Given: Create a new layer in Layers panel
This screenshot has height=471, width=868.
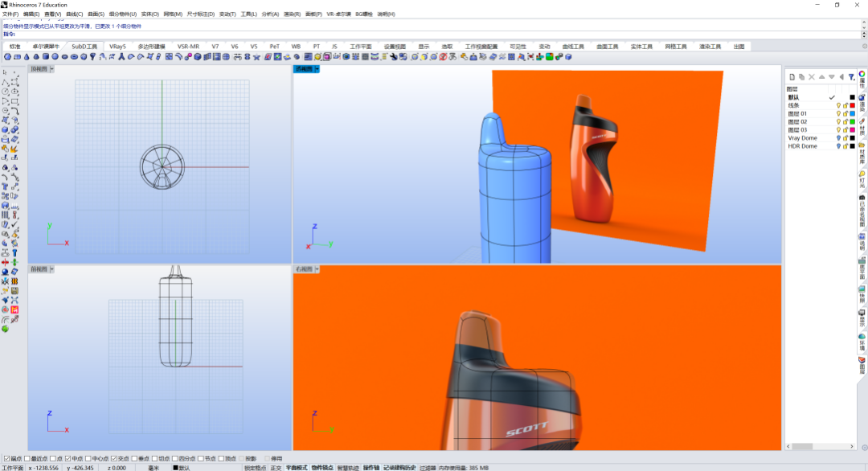Looking at the screenshot, I should (x=792, y=77).
